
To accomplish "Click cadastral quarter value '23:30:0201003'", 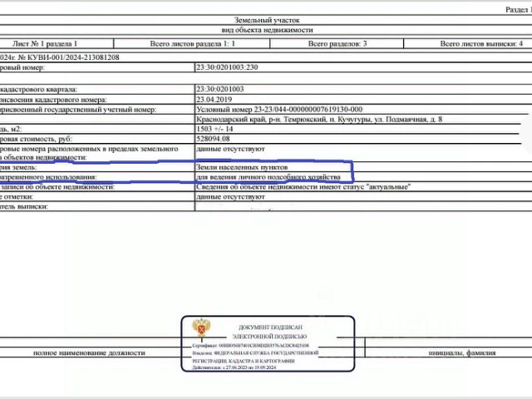I will point(219,89).
